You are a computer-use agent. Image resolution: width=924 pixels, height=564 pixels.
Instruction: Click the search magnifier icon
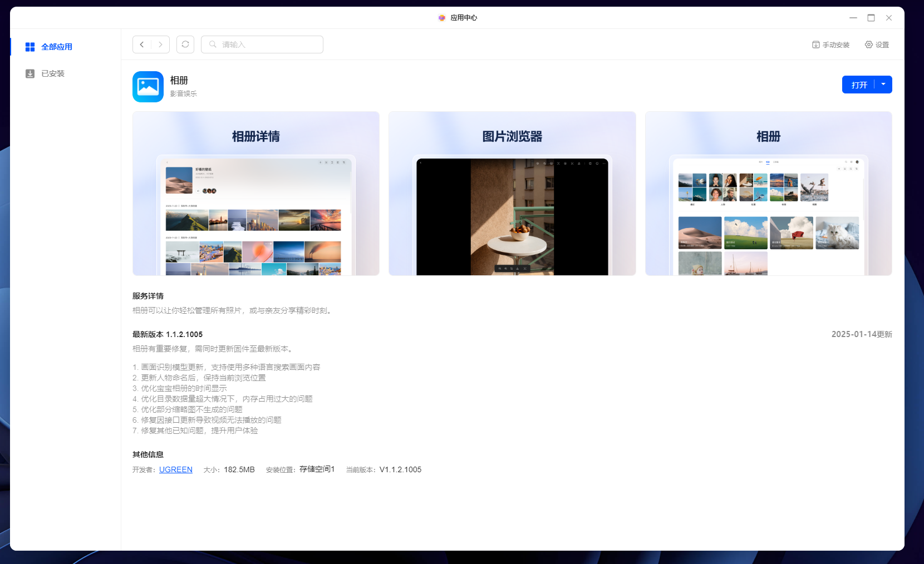[x=213, y=44]
